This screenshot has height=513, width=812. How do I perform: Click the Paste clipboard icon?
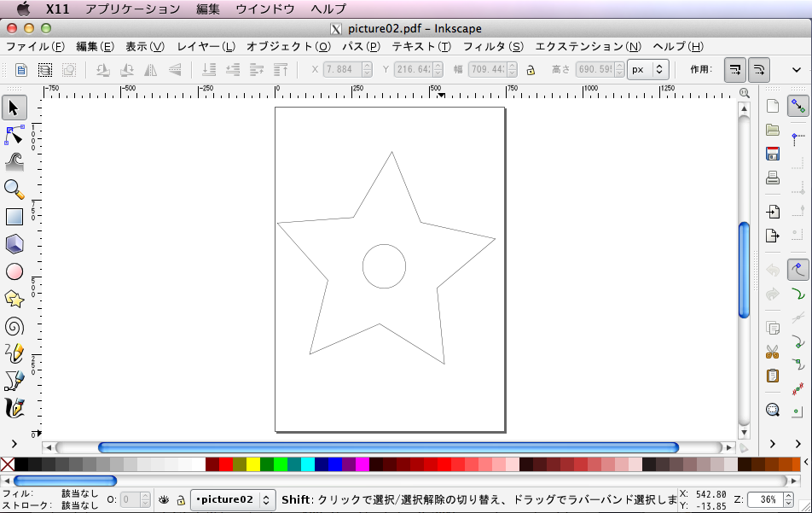pos(772,376)
